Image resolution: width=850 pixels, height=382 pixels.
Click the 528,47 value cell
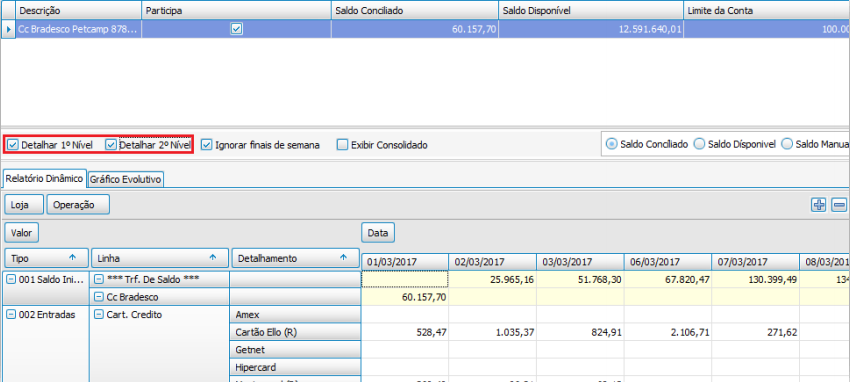click(405, 332)
